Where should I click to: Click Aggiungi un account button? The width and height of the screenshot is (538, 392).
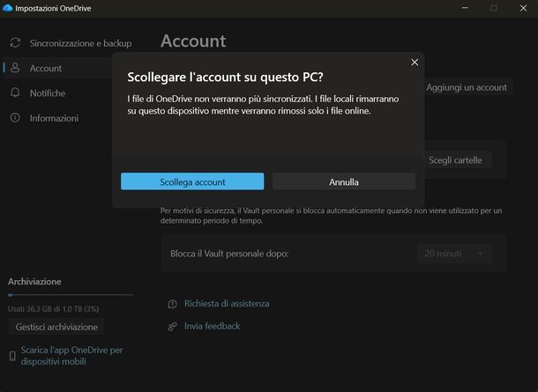point(467,87)
